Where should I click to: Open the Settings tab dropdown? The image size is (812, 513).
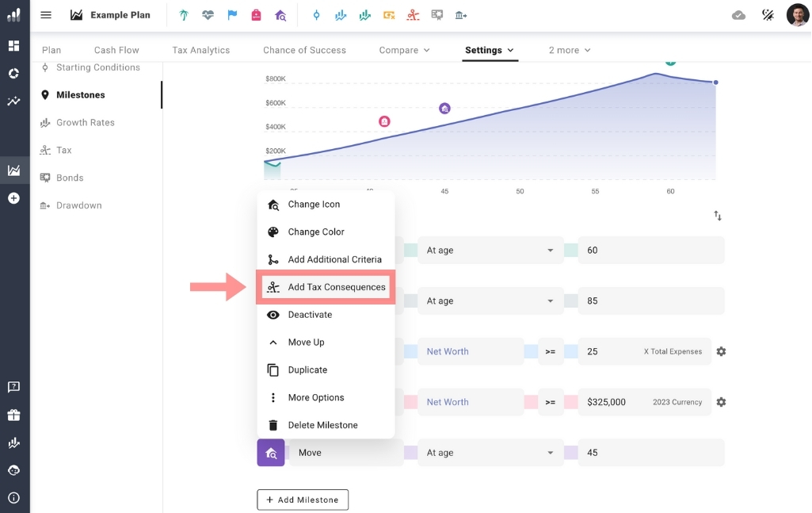[x=490, y=50]
